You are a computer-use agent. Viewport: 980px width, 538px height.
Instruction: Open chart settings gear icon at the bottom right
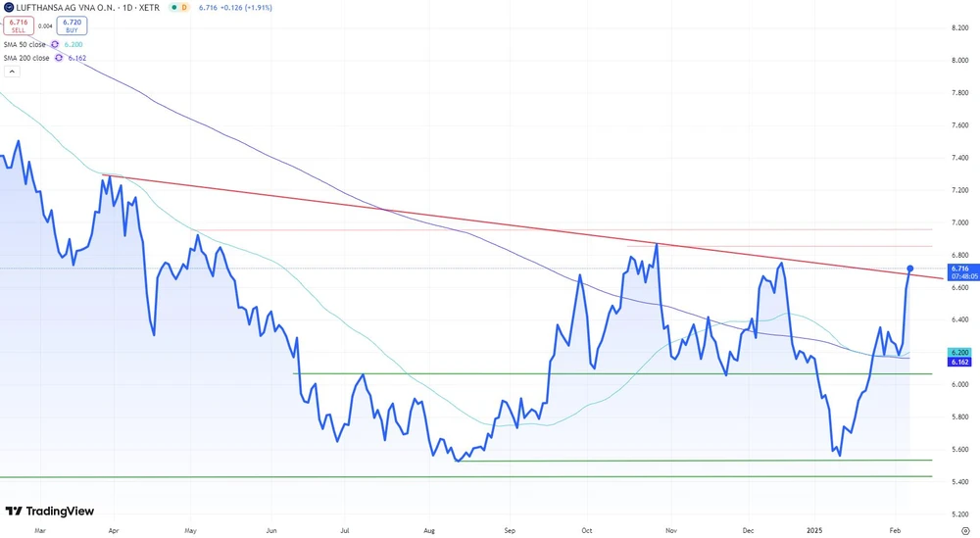click(x=965, y=530)
